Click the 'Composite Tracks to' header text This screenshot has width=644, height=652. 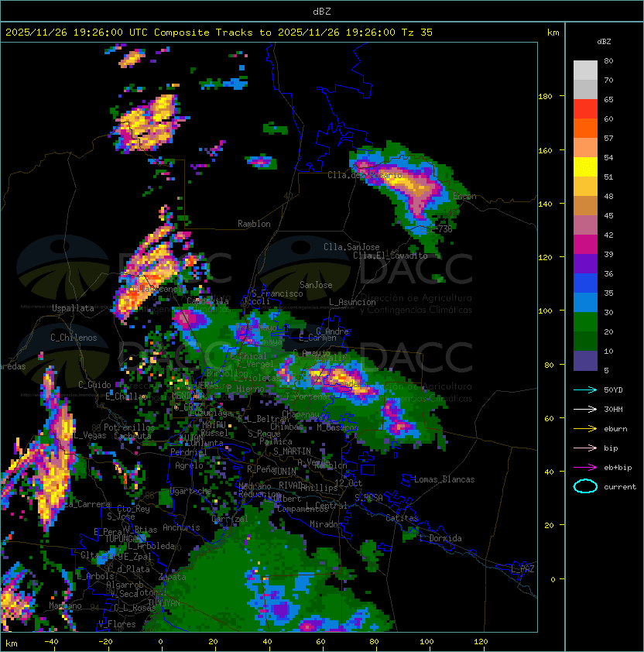(212, 33)
